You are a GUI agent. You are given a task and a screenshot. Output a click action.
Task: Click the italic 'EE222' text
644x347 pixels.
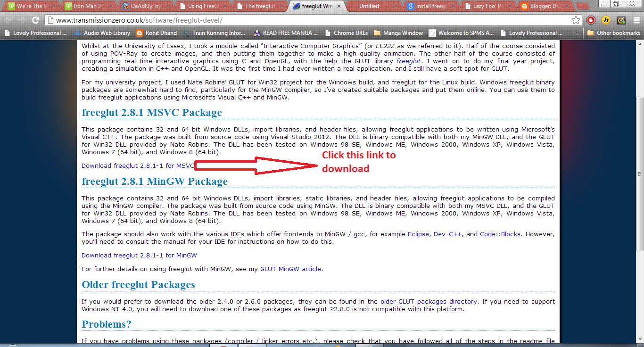point(385,46)
